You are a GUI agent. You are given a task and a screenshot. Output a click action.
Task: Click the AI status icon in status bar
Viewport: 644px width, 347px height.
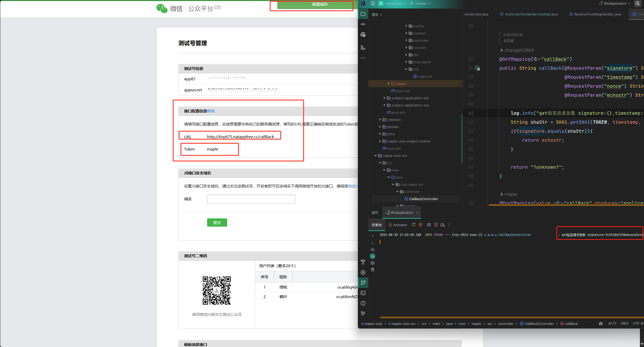pos(601,324)
